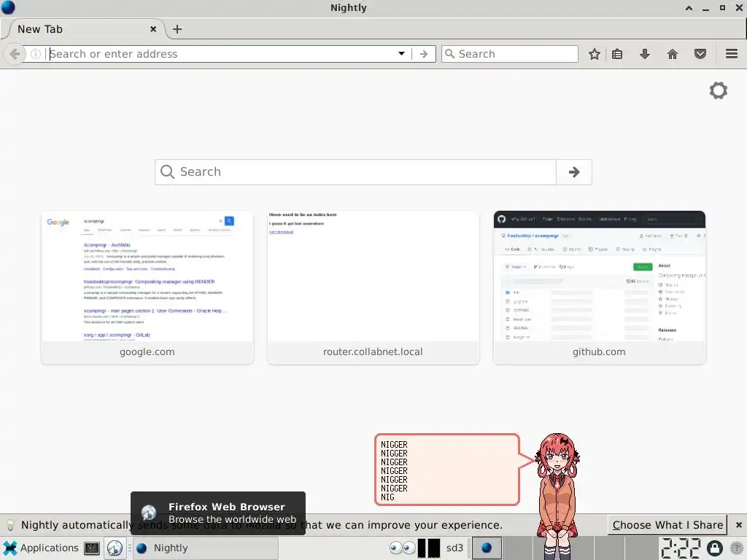Focus the address bar input

tap(221, 54)
